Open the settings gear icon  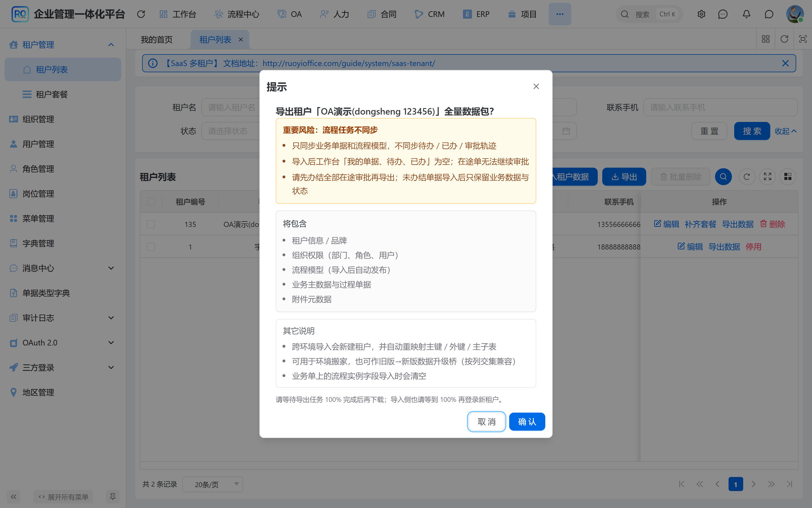pyautogui.click(x=701, y=14)
